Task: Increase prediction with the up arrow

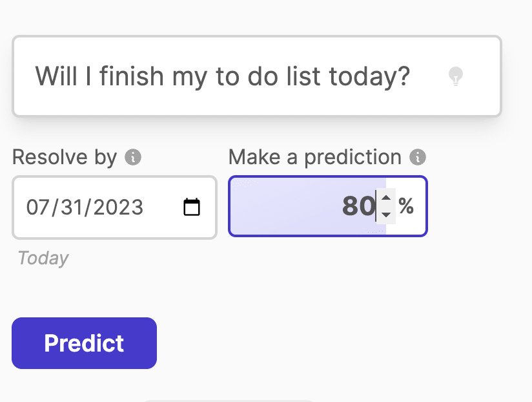Action: (x=386, y=198)
